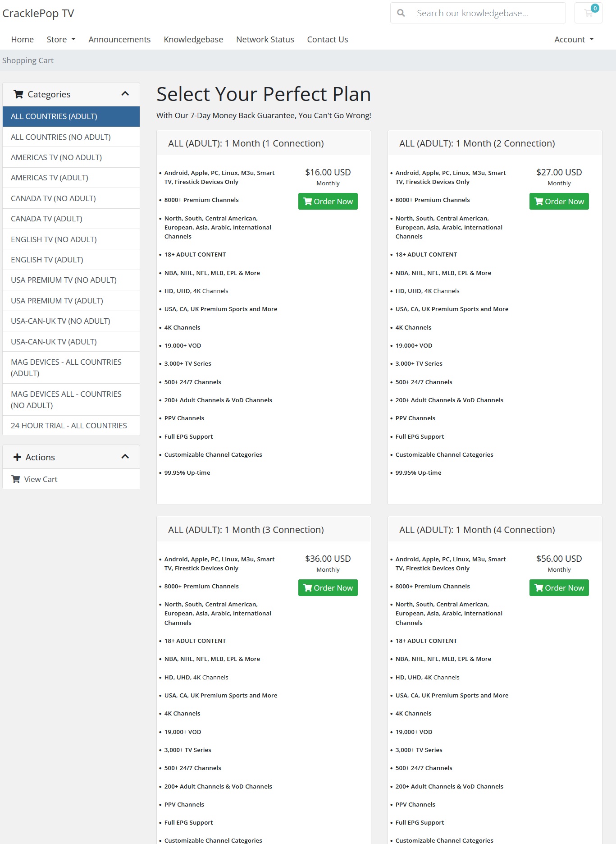Select CANADA TV (NO ADULT) category

[71, 198]
